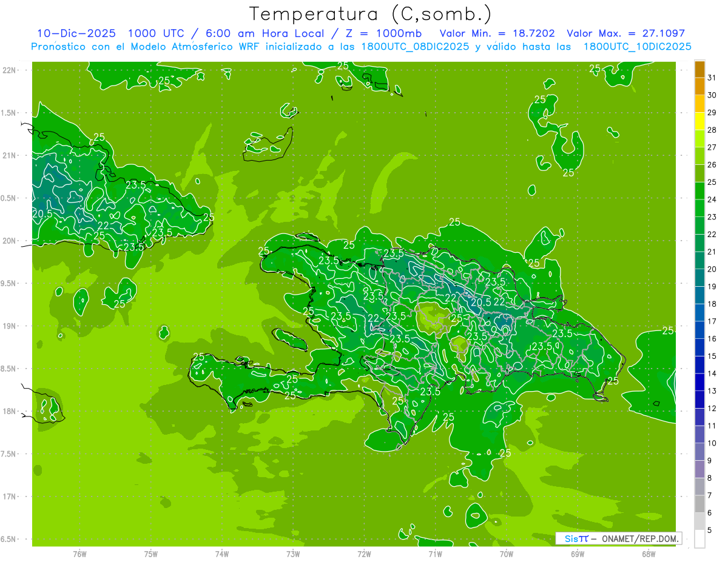Click the "73W" longitude label
Image resolution: width=728 pixels, height=562 pixels.
click(x=293, y=554)
